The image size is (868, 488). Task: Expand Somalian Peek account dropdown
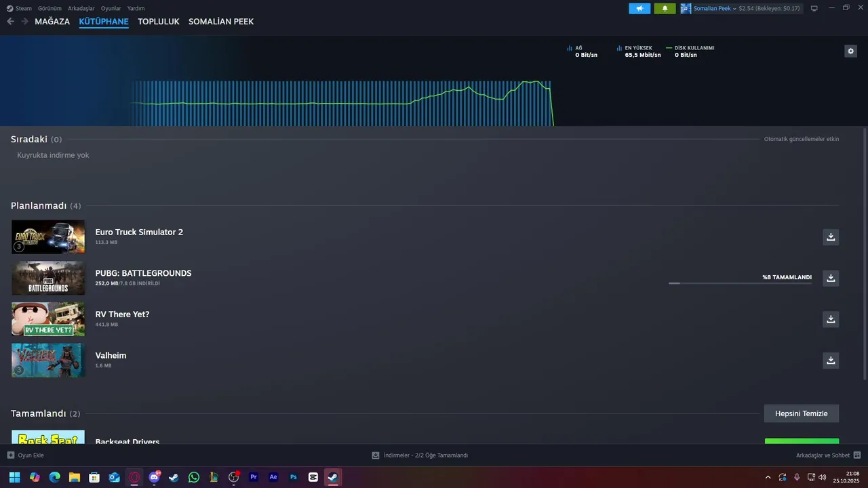pos(734,9)
